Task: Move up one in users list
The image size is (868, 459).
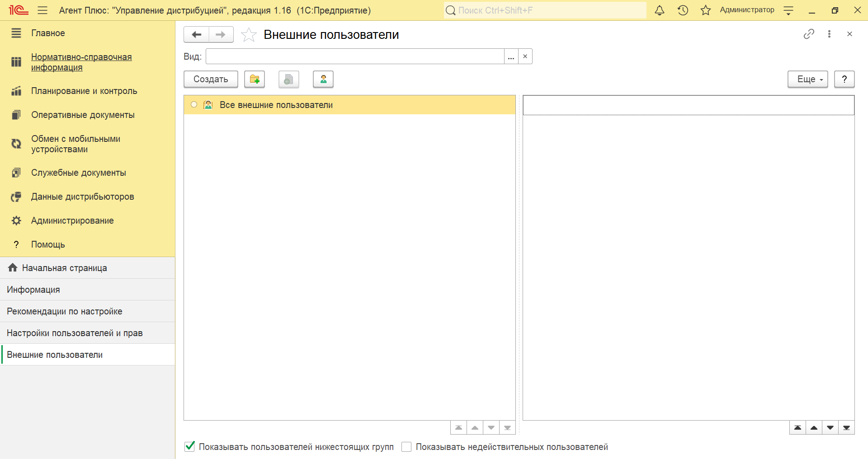Action: [x=814, y=427]
